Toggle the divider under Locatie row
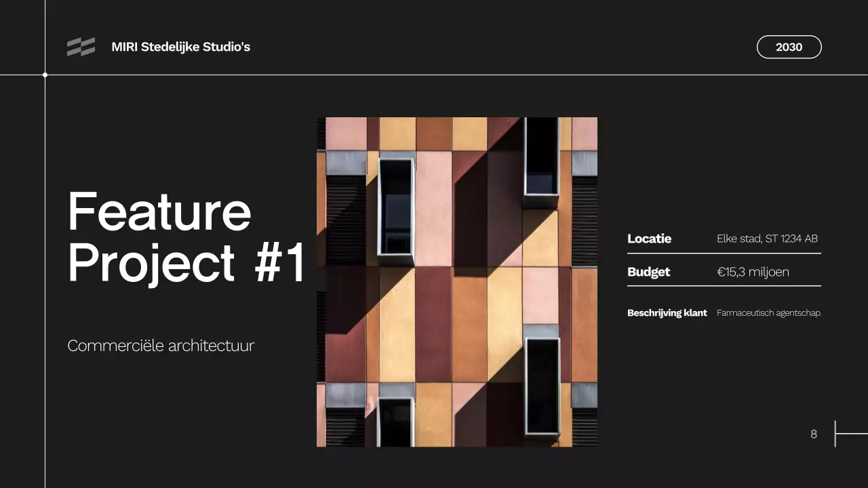Viewport: 868px width, 488px height. click(724, 253)
